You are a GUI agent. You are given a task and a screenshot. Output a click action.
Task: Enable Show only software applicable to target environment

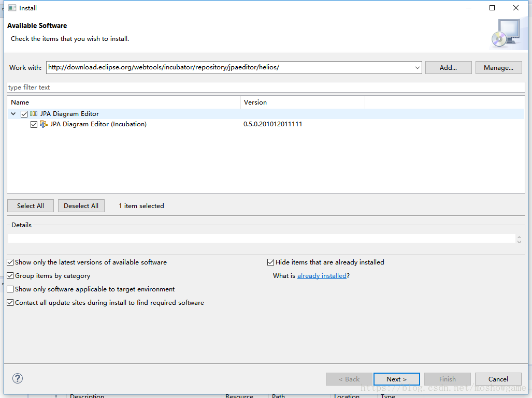coord(10,289)
